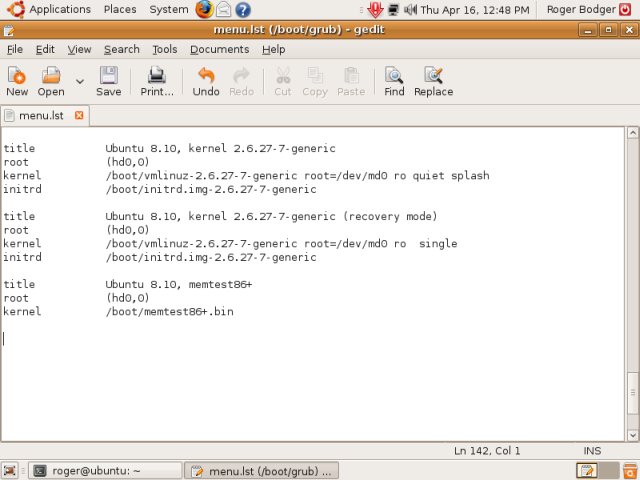Click the network connection tray icon
Image resolution: width=640 pixels, height=480 pixels.
[393, 9]
